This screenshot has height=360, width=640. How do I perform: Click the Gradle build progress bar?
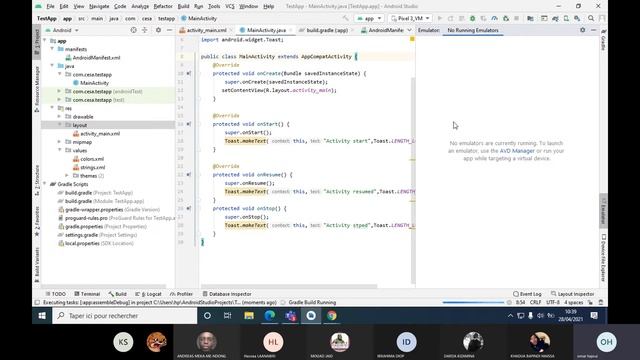473,302
